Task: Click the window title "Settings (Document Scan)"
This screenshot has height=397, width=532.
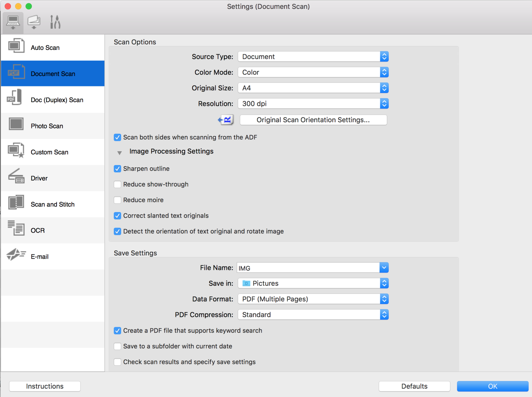Action: (268, 7)
